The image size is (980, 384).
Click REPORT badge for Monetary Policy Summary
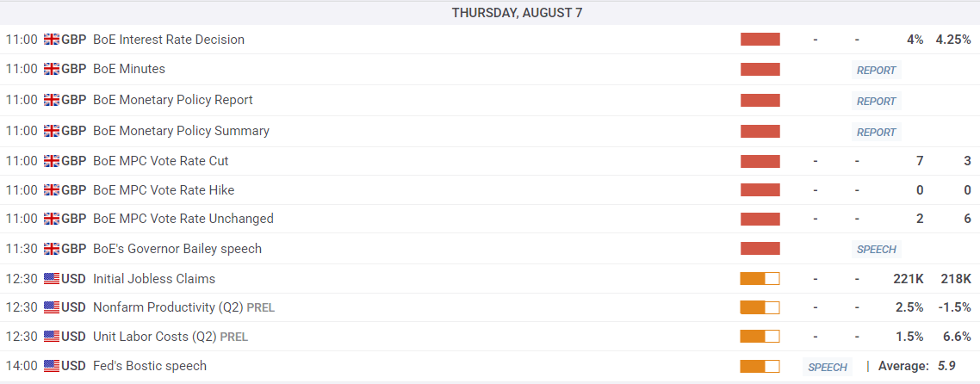coord(876,133)
